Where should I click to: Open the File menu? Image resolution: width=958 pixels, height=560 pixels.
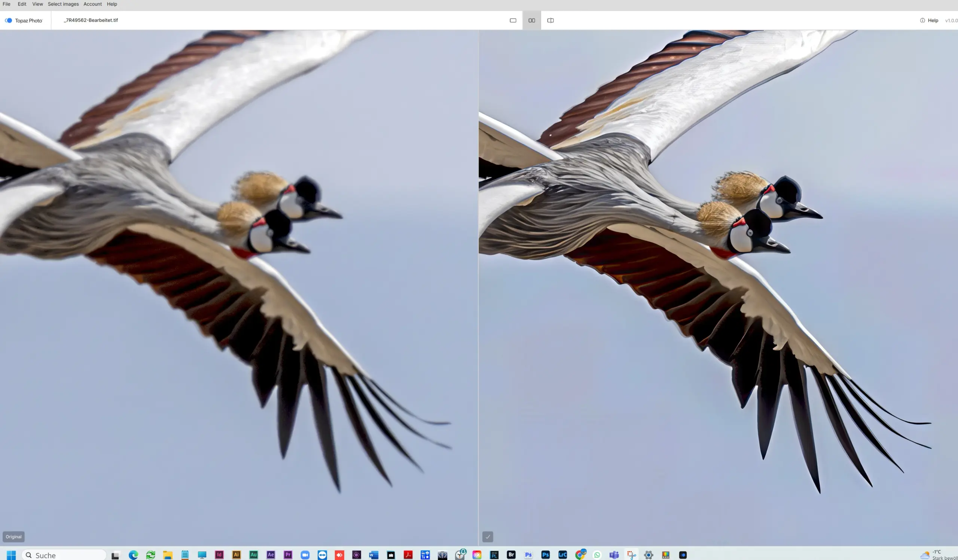pyautogui.click(x=6, y=4)
